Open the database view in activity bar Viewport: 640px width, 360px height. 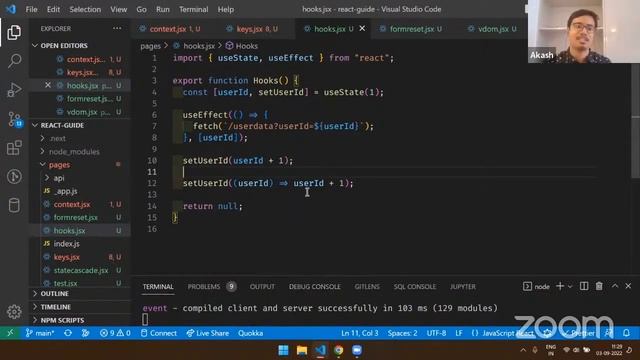coord(14,205)
